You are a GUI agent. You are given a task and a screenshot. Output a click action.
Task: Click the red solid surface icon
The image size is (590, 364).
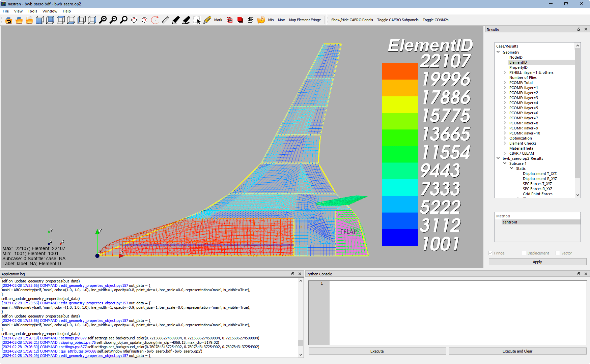tap(240, 20)
